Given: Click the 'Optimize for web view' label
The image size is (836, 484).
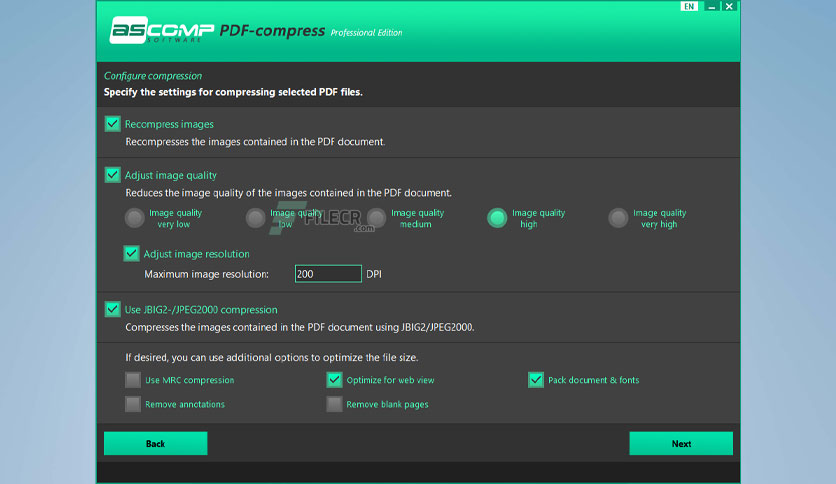Looking at the screenshot, I should [x=390, y=380].
